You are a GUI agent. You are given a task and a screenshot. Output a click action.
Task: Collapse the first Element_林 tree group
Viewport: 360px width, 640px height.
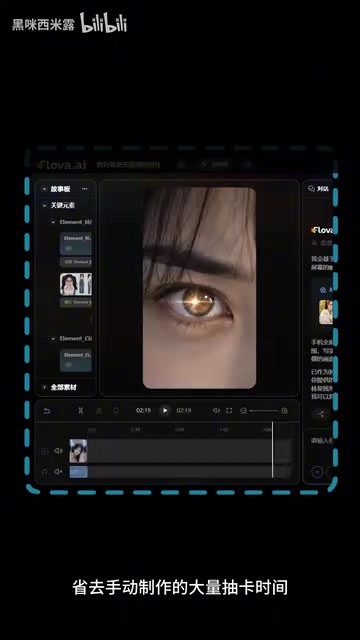pyautogui.click(x=53, y=222)
